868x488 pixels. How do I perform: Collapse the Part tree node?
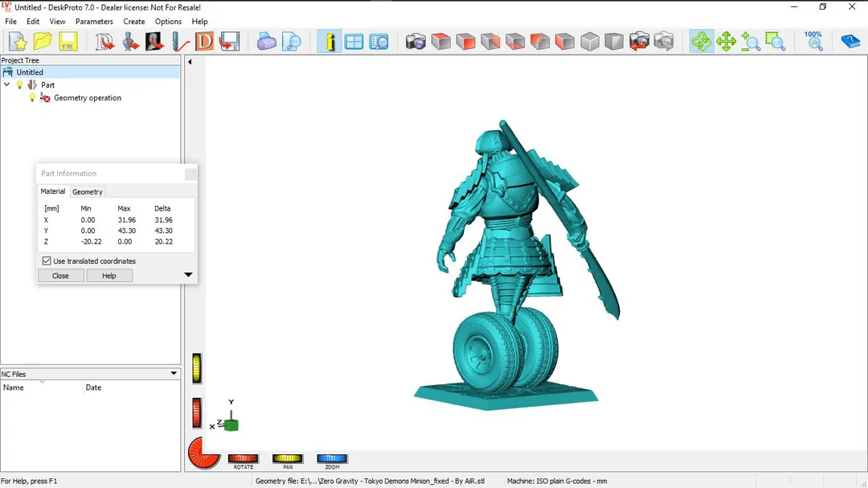pos(6,84)
